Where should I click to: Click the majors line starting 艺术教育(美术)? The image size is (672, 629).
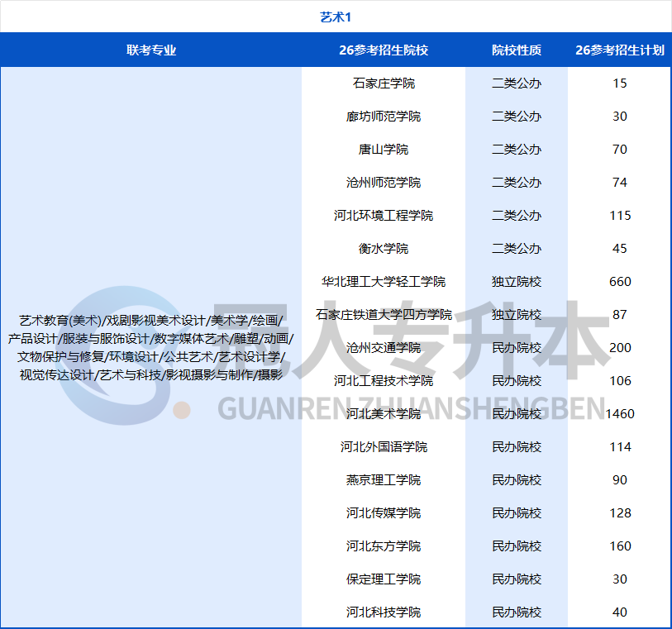point(151,321)
